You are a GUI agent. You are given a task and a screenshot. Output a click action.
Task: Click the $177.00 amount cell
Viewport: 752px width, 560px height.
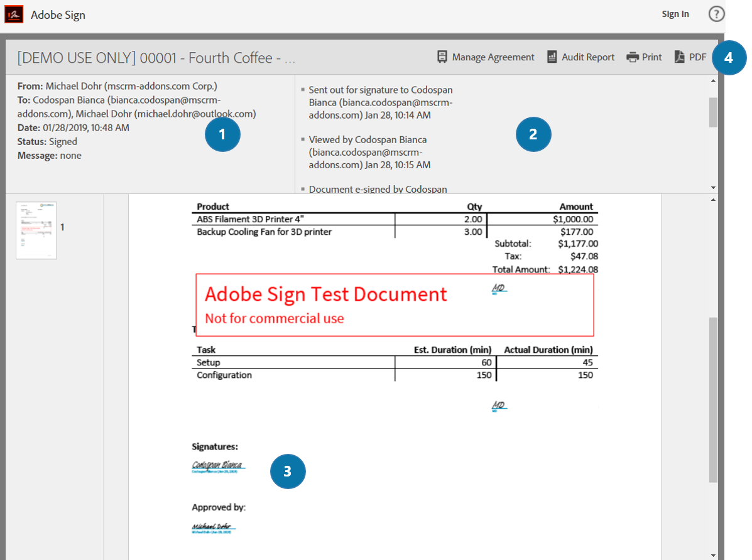pyautogui.click(x=577, y=232)
